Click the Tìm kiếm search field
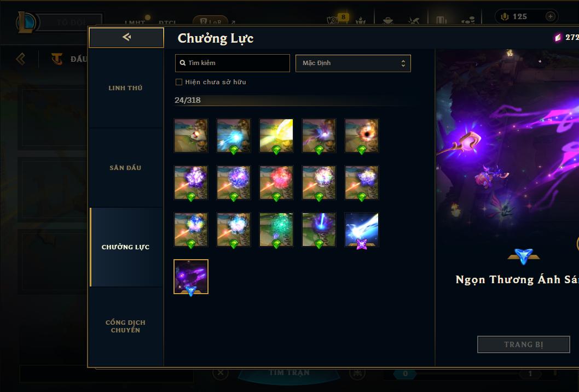The width and height of the screenshot is (579, 392). pos(232,63)
